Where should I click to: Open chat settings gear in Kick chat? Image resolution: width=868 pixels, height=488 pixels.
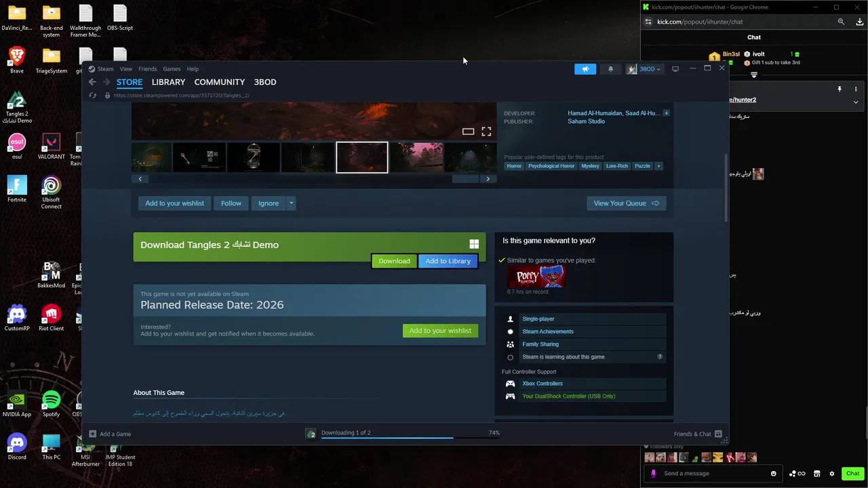click(x=832, y=474)
